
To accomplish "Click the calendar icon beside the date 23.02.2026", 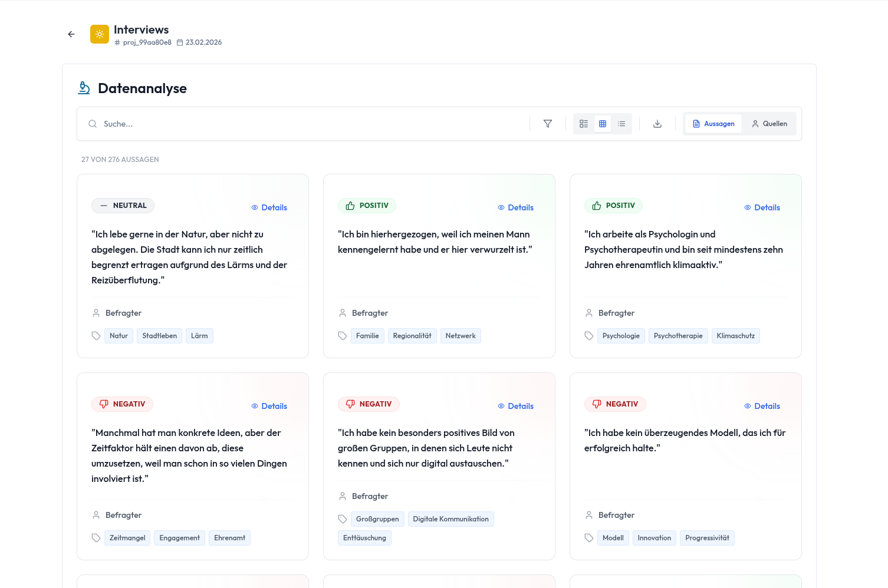I will (179, 42).
